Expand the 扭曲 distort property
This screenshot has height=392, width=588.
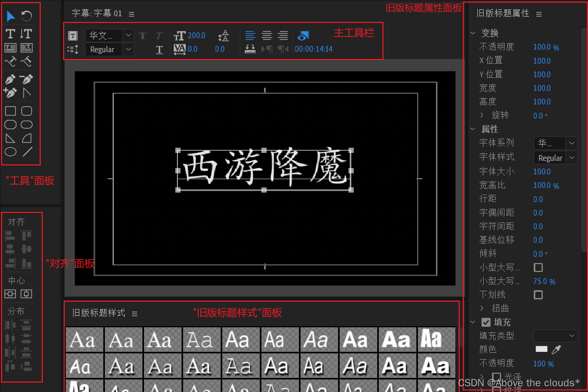(x=482, y=308)
